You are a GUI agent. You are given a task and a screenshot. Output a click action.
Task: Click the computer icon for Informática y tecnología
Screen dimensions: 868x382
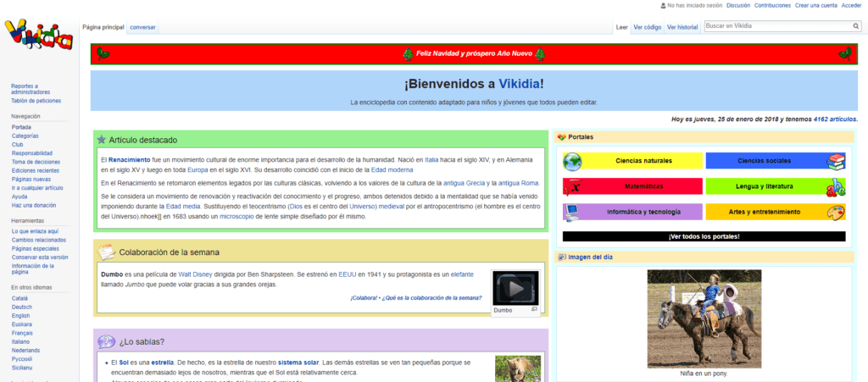tap(572, 213)
